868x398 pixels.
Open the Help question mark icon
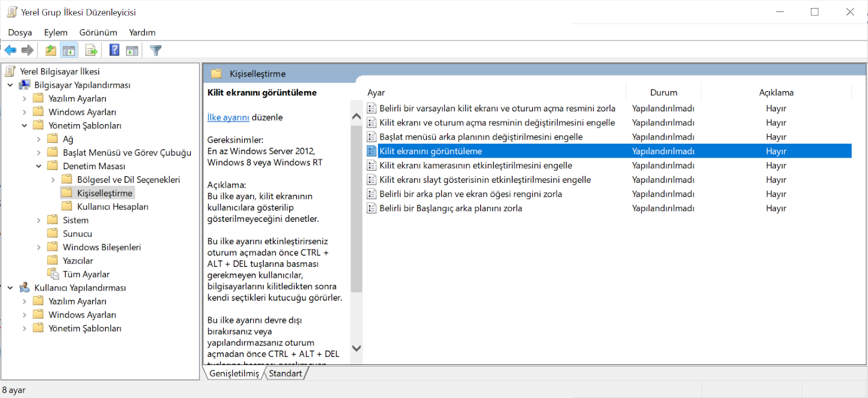click(114, 50)
